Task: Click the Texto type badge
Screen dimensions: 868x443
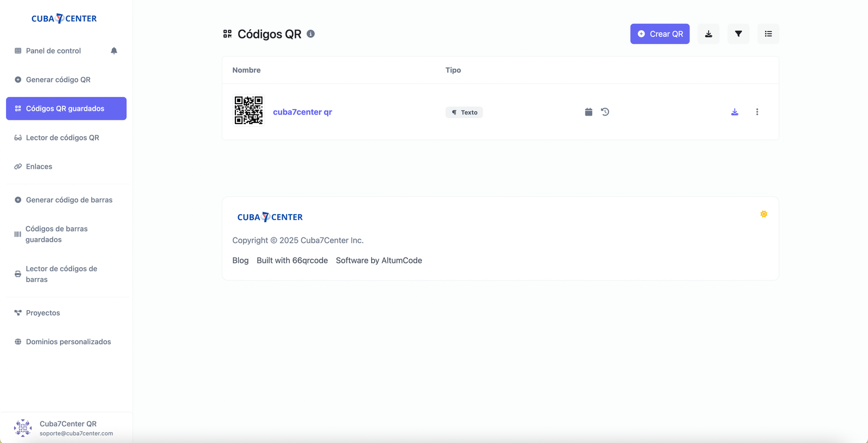Action: coord(464,112)
